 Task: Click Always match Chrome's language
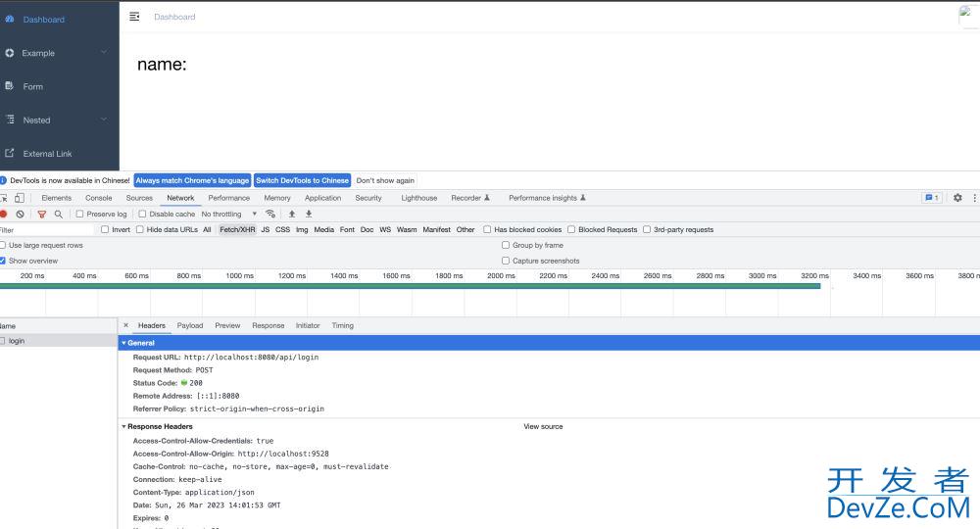[192, 180]
